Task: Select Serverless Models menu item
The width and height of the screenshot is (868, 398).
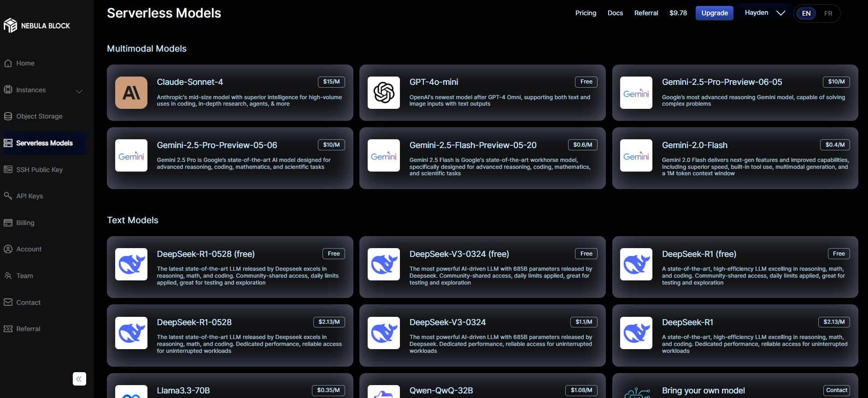Action: point(44,143)
